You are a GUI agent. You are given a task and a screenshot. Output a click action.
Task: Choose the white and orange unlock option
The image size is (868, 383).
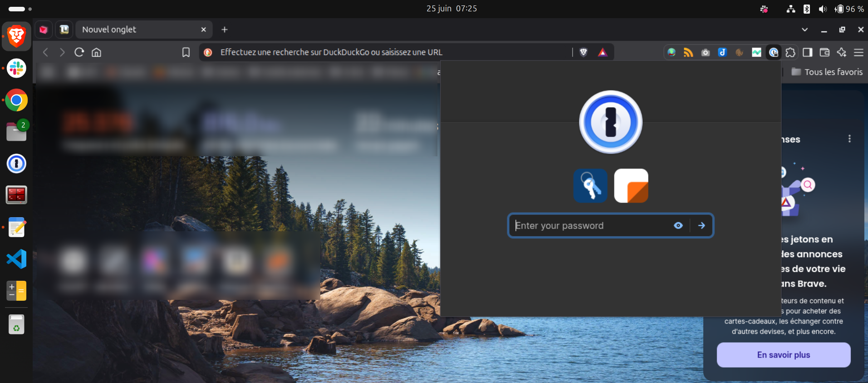pos(631,185)
